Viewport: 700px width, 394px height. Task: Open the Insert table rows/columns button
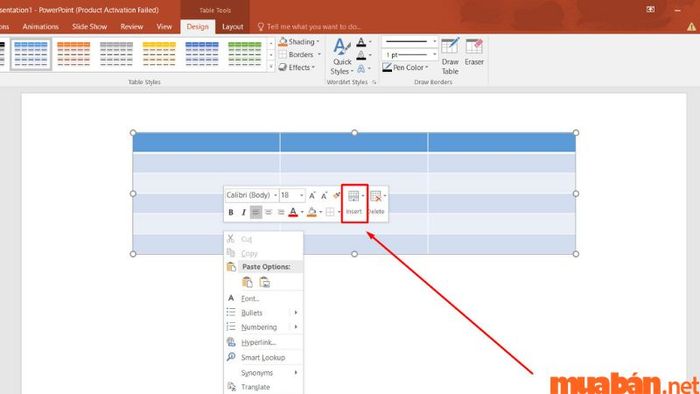click(354, 203)
